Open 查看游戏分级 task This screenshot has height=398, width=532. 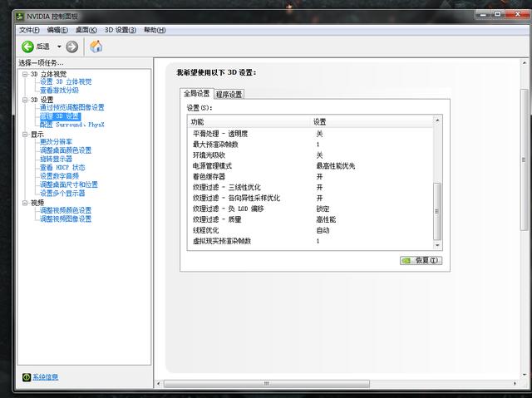(x=59, y=91)
